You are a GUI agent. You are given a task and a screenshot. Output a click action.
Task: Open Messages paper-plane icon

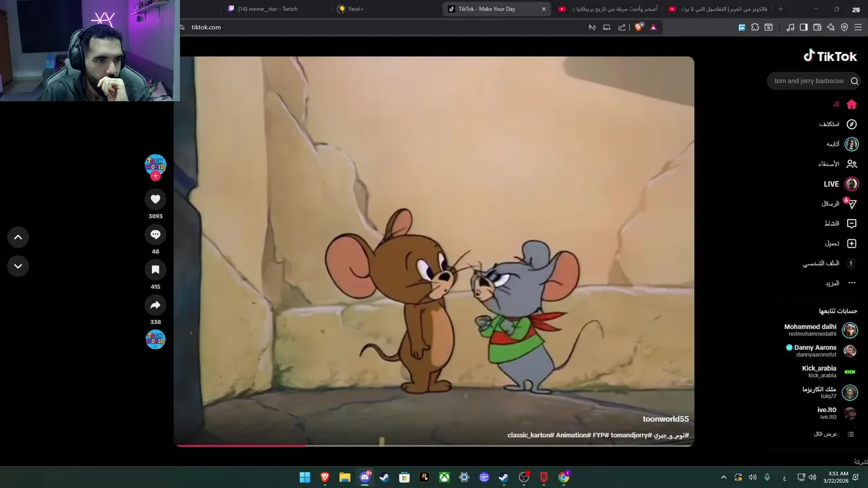(852, 204)
